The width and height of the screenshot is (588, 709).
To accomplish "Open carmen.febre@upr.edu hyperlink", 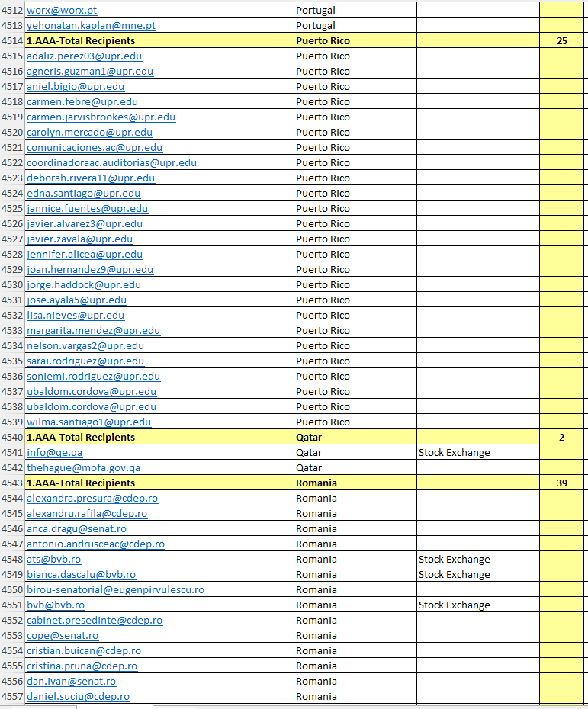I will point(82,102).
